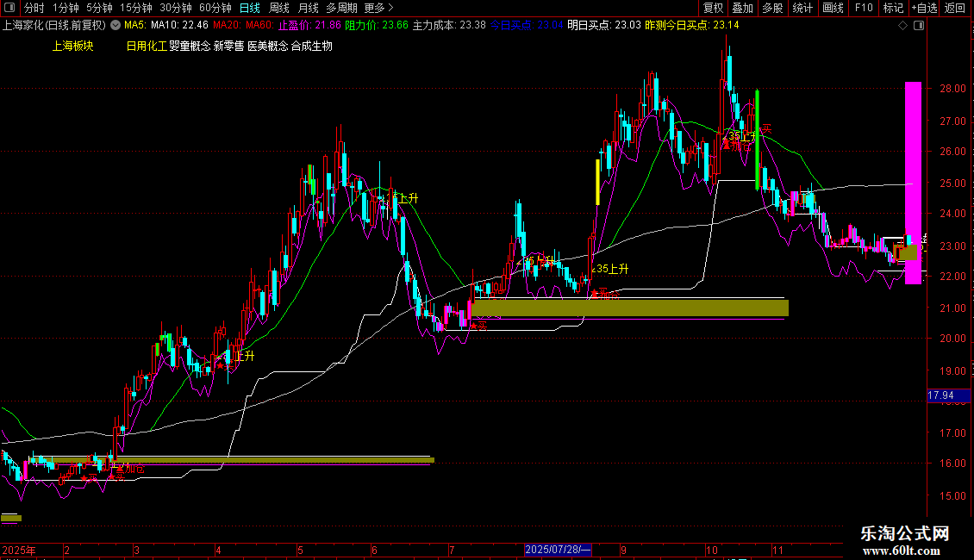The height and width of the screenshot is (560, 974).
Task: Open the 日用化工 industry link
Action: click(147, 46)
